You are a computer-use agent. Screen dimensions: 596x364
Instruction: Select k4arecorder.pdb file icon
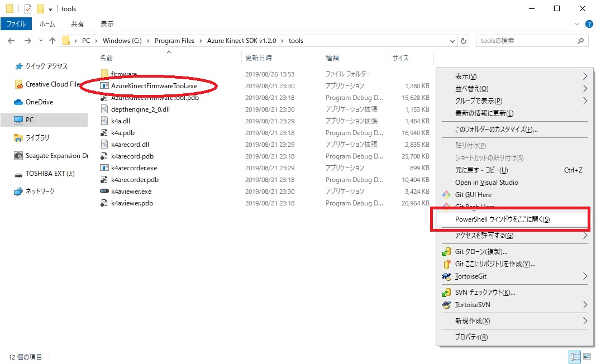[x=104, y=180]
